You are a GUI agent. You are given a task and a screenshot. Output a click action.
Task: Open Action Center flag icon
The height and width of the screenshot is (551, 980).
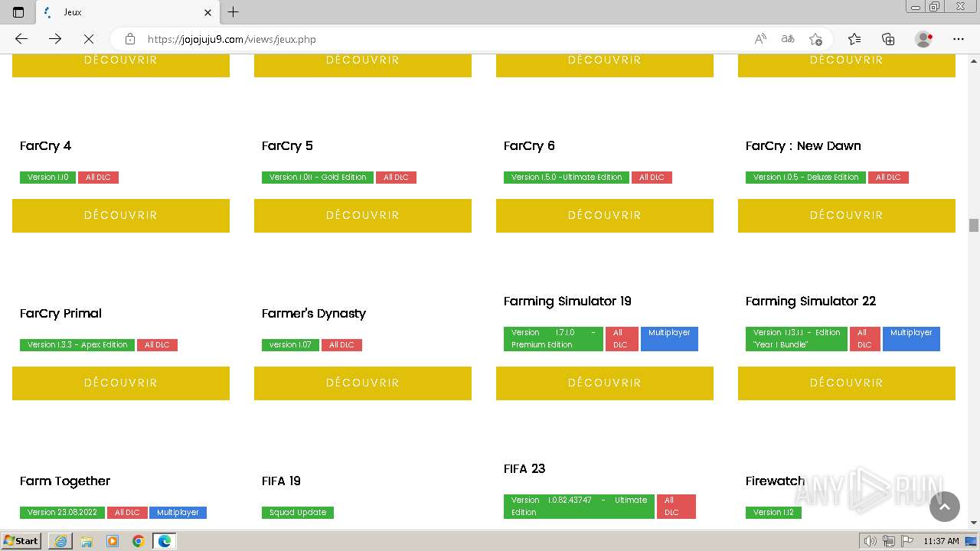tap(906, 541)
